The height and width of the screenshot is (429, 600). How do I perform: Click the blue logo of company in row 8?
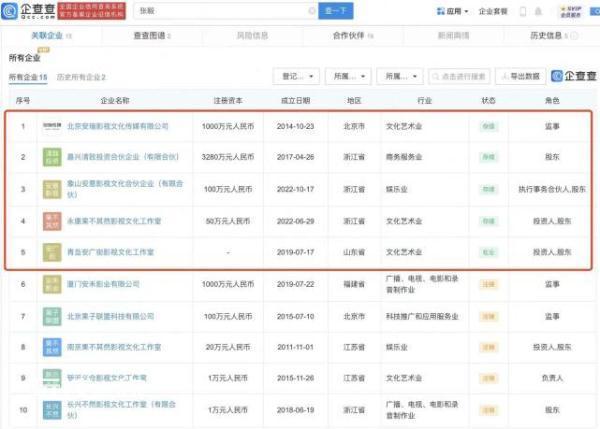point(52,347)
